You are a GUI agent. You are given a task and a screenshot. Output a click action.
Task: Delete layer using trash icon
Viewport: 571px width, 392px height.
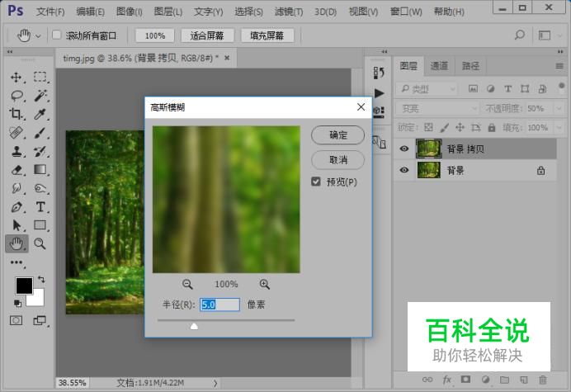coord(543,380)
